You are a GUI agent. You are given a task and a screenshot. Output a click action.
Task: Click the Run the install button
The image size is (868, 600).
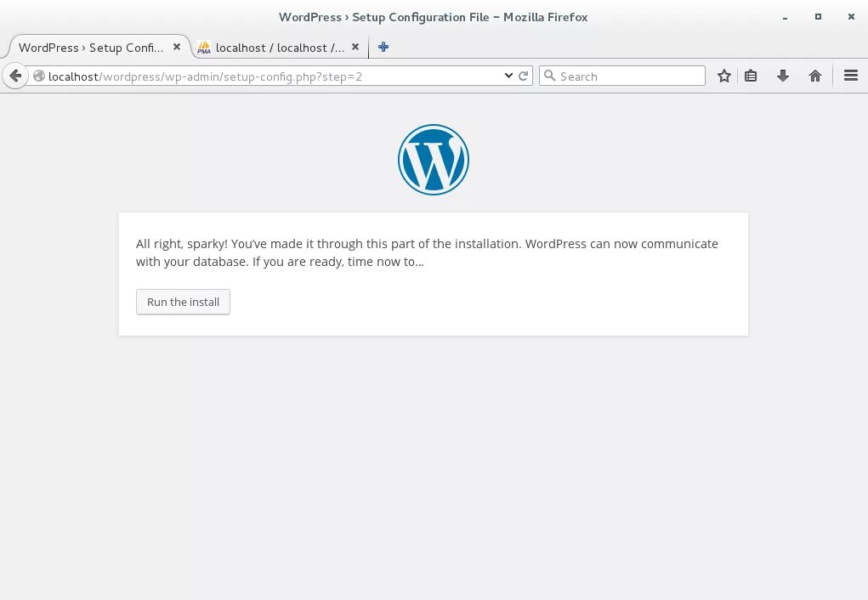[x=183, y=302]
